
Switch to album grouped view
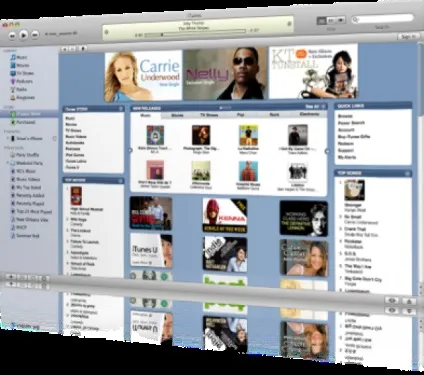click(x=331, y=20)
